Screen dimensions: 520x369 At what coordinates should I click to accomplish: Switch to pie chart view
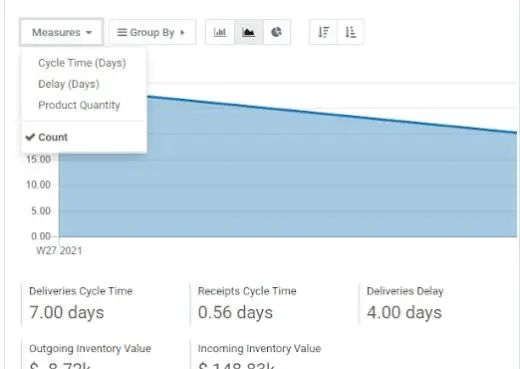pyautogui.click(x=276, y=32)
